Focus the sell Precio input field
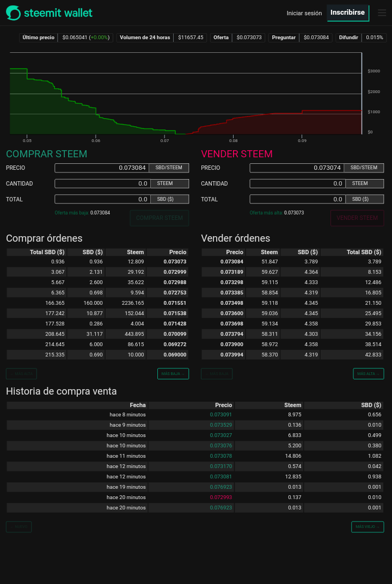 pyautogui.click(x=297, y=168)
